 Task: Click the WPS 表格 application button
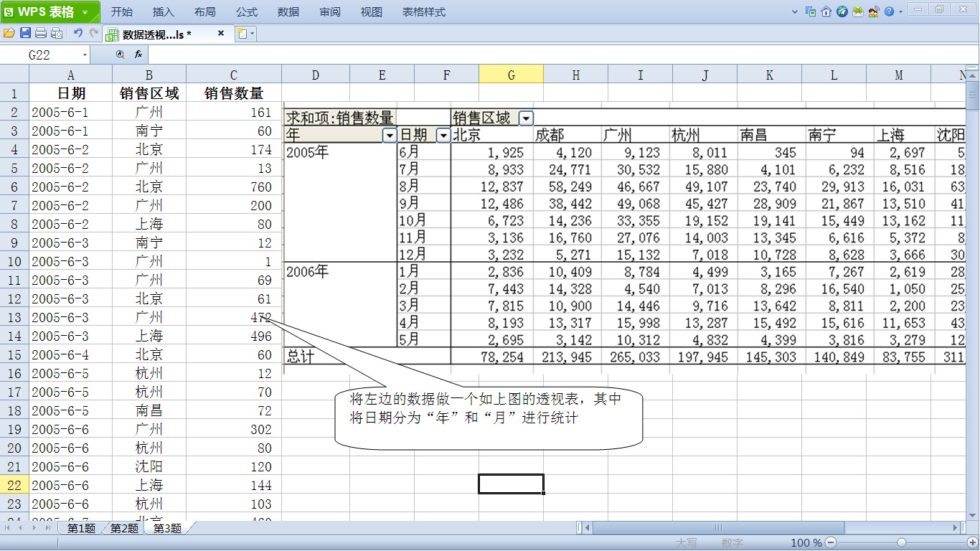point(50,12)
